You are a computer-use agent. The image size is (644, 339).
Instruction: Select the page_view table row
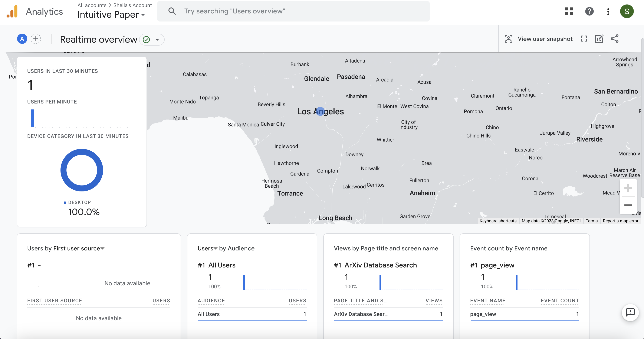525,314
